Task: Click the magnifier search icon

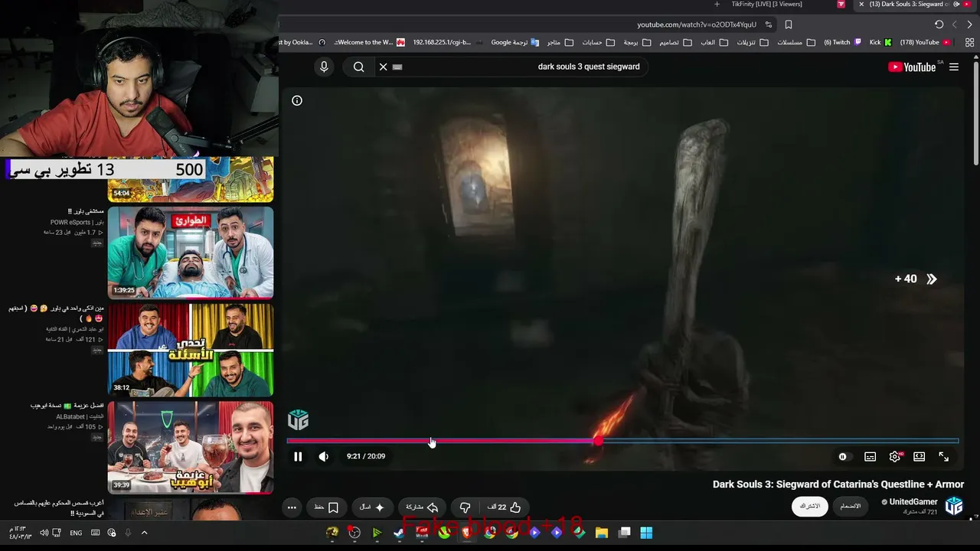Action: click(359, 67)
